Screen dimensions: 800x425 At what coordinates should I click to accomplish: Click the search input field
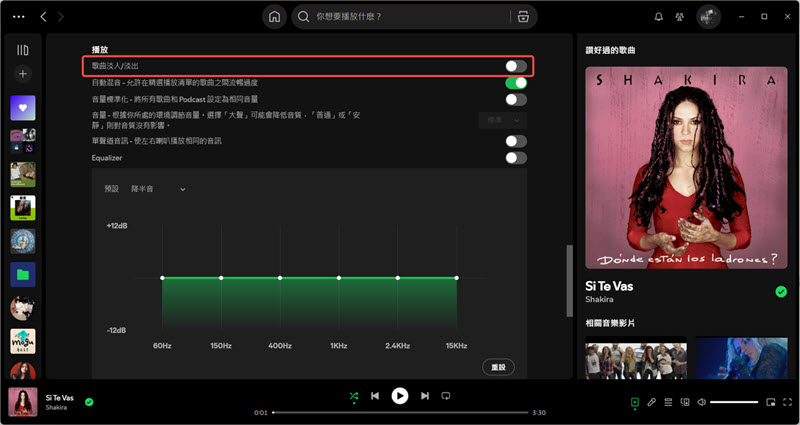[411, 17]
